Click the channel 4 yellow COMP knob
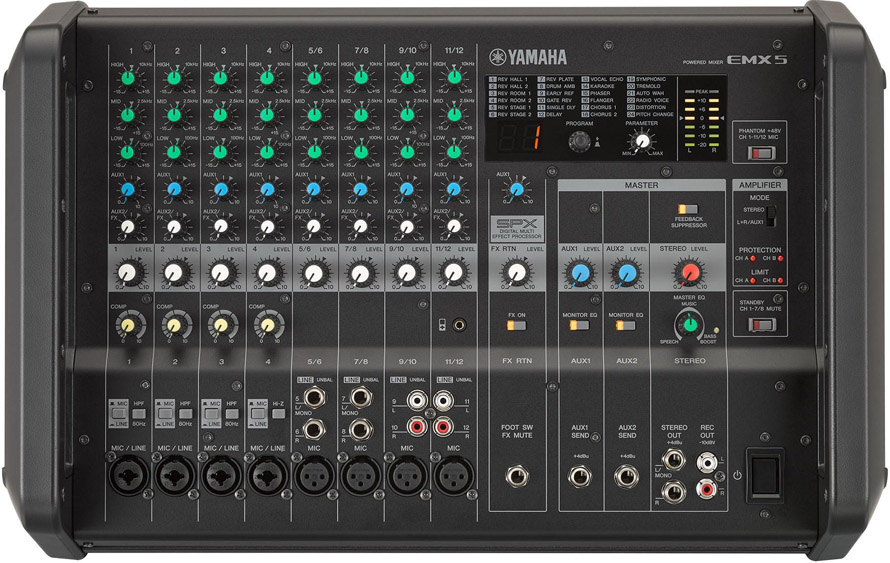The height and width of the screenshot is (563, 890). (x=267, y=325)
